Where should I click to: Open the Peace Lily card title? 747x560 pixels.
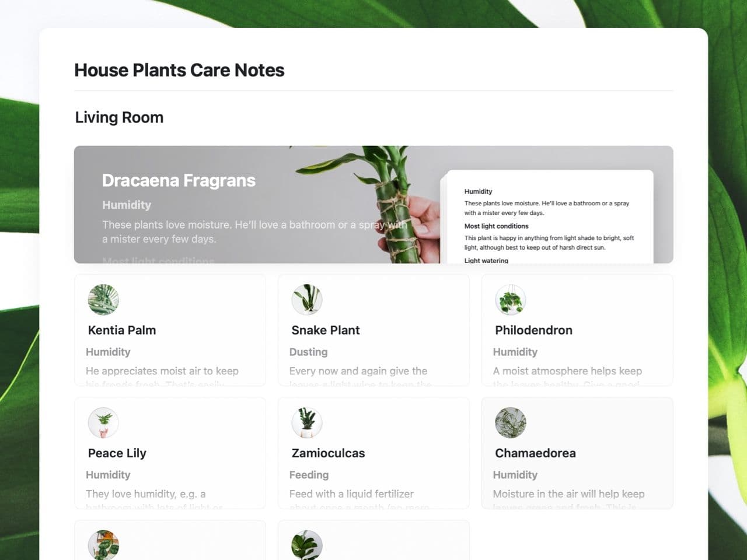[117, 453]
